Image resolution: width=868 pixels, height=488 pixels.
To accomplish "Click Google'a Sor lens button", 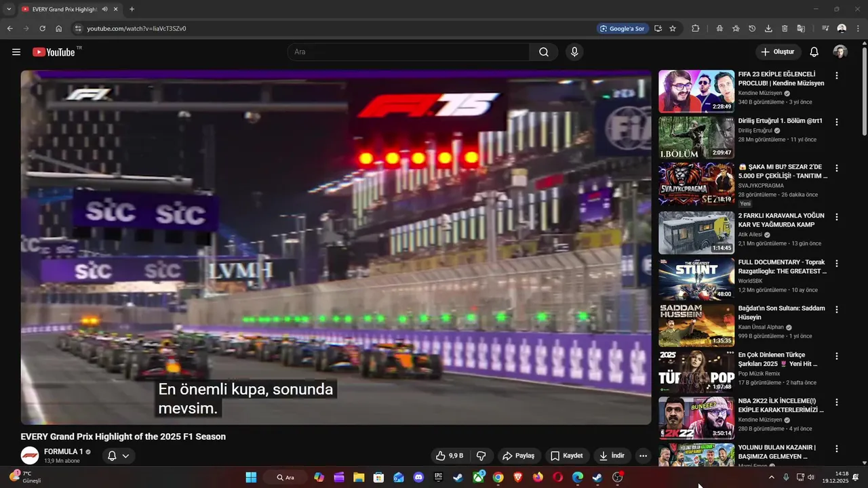I will point(621,28).
